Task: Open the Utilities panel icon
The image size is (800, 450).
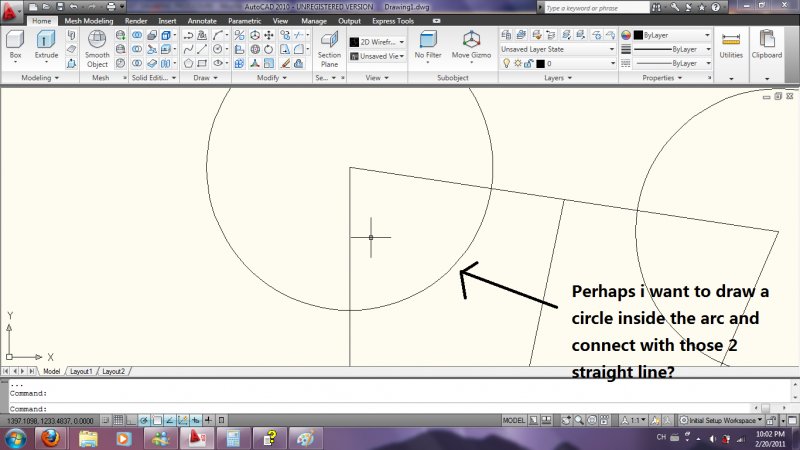Action: (731, 41)
